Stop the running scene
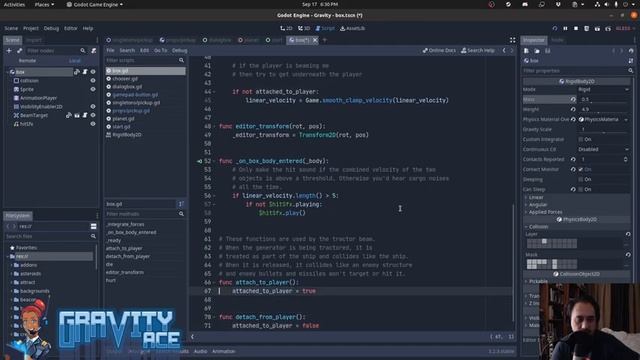Viewport: 640px width, 360px height. tap(576, 29)
